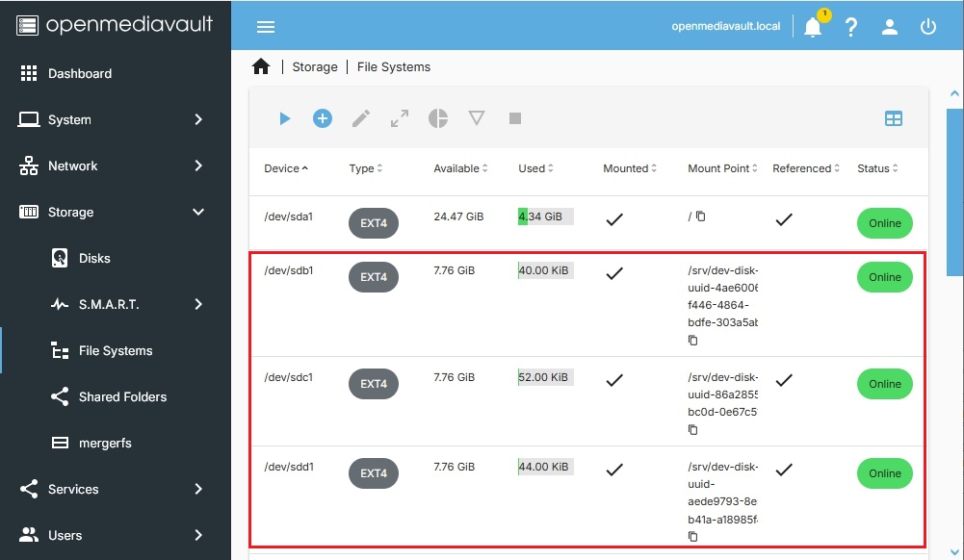Click the Storage breadcrumb link
The height and width of the screenshot is (560, 964).
315,66
